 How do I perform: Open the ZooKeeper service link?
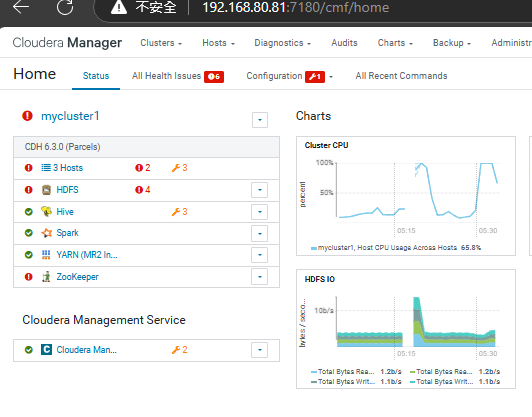tap(77, 277)
